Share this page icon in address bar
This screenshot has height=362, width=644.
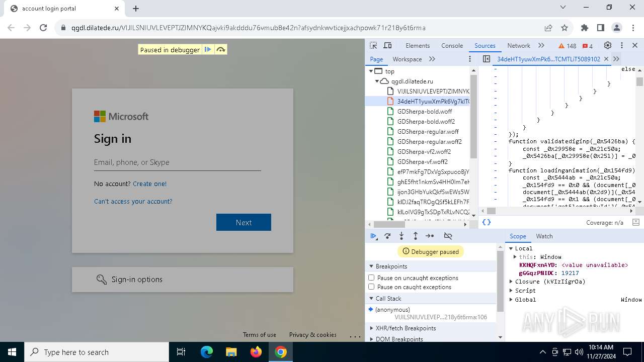pos(548,28)
